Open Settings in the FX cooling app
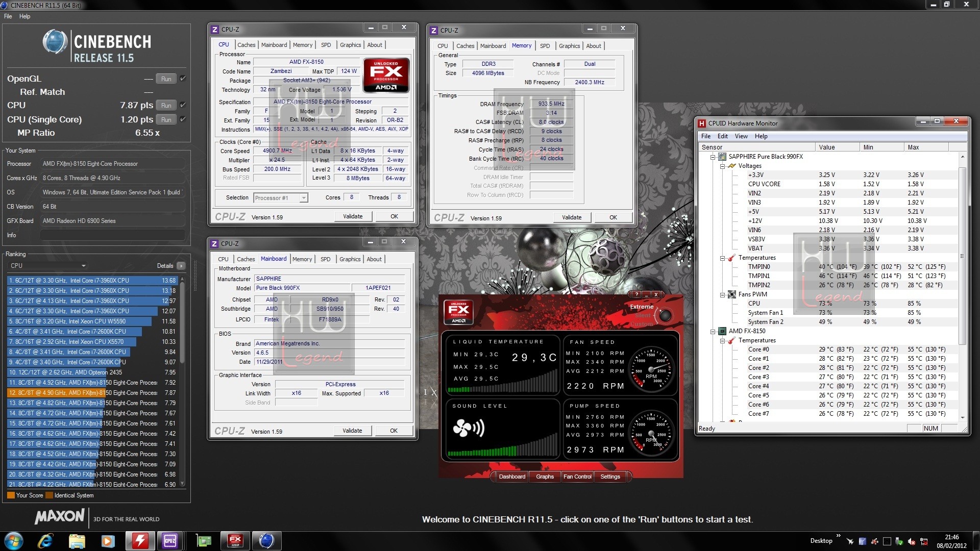Screen dimensions: 980x551 (610, 477)
